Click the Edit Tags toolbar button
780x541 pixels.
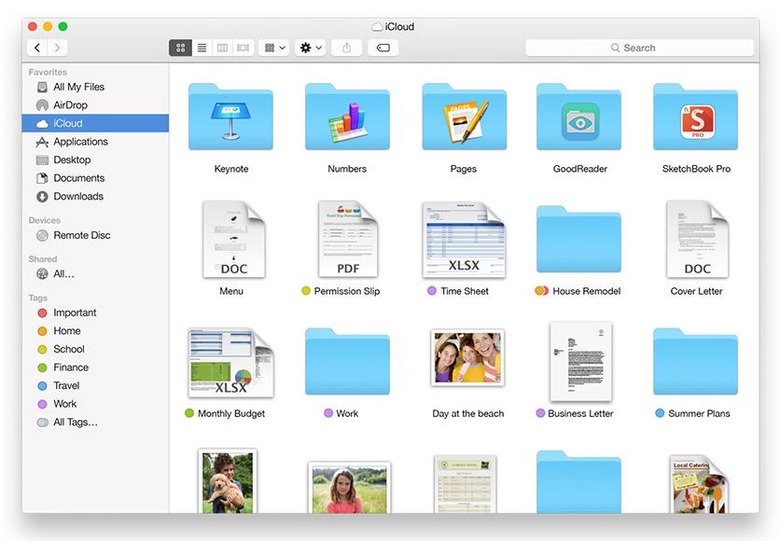(x=383, y=48)
